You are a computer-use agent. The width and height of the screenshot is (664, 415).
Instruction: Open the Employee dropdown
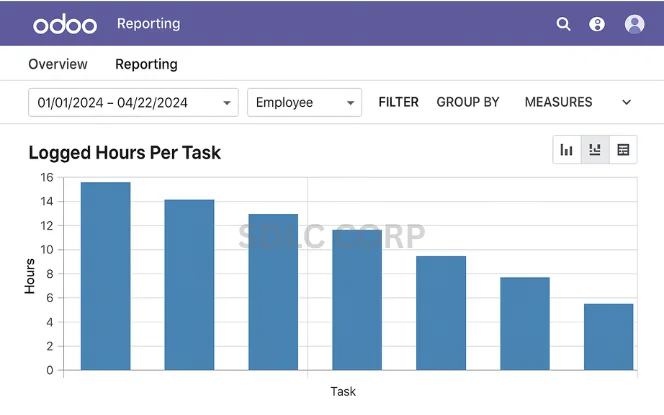[x=304, y=102]
